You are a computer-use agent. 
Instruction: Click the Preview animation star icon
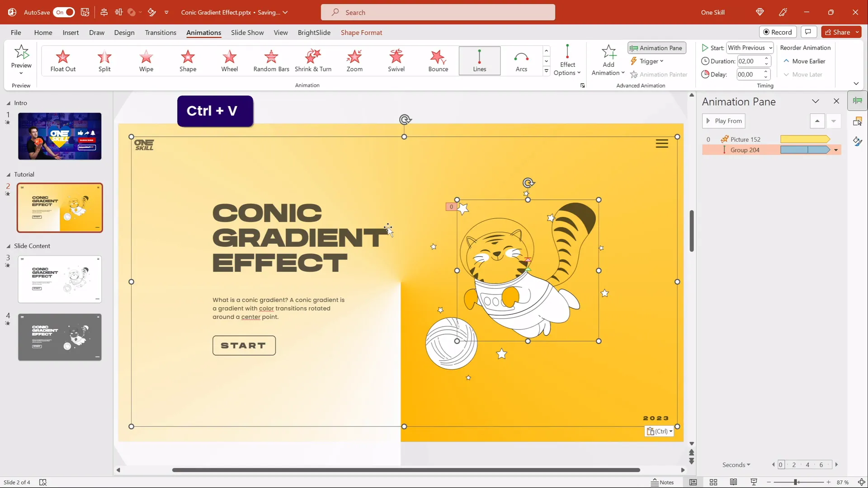click(21, 52)
